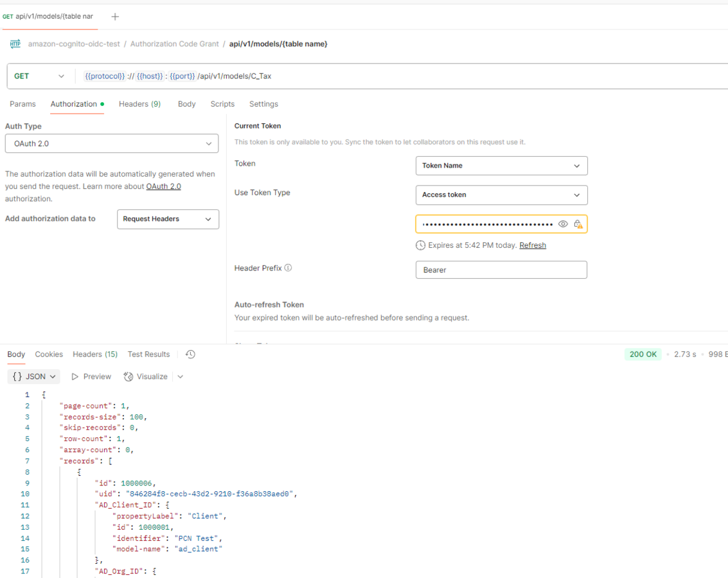728x578 pixels.
Task: Open the Request Headers dropdown
Action: tap(168, 219)
